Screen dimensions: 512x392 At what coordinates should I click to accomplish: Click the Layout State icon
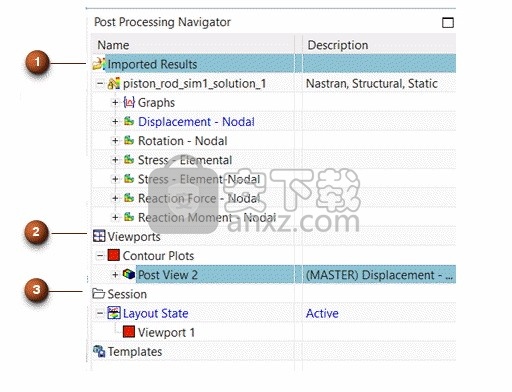pyautogui.click(x=114, y=313)
